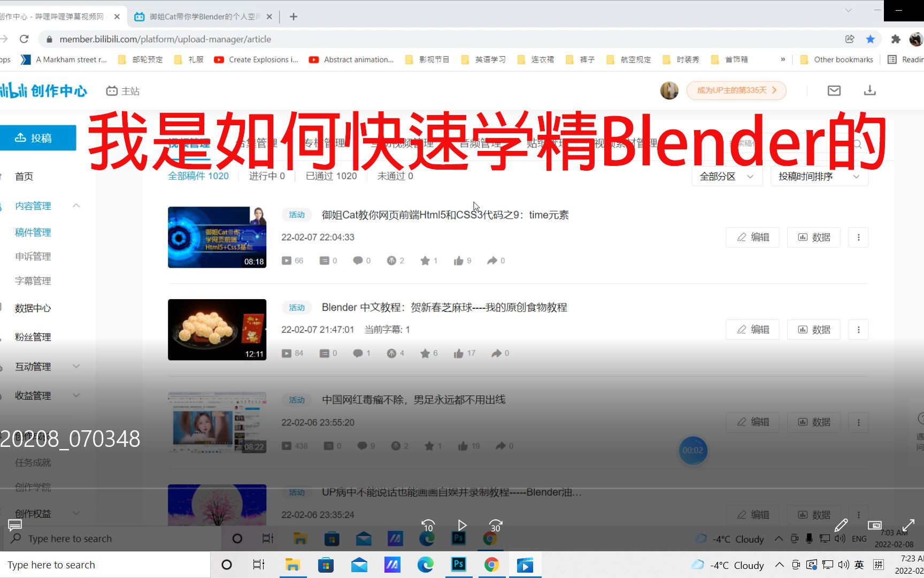Click 数据 for the 贺新春芝麻球 video
The width and height of the screenshot is (924, 578).
[x=814, y=330]
